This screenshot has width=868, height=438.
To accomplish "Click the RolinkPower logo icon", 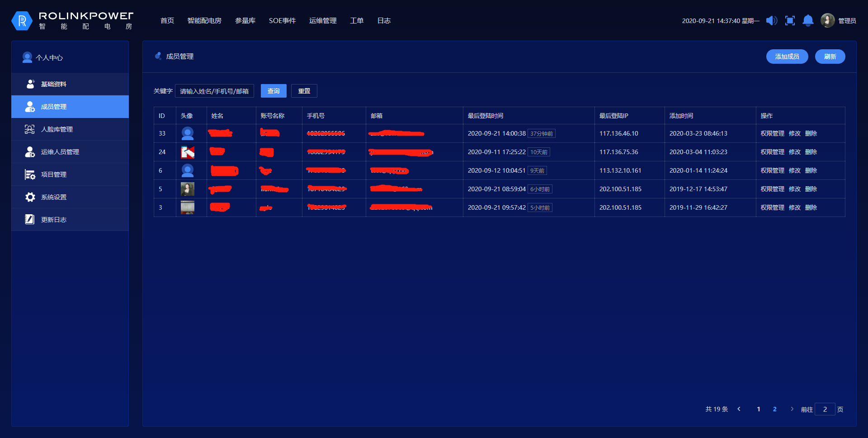I will click(x=22, y=21).
